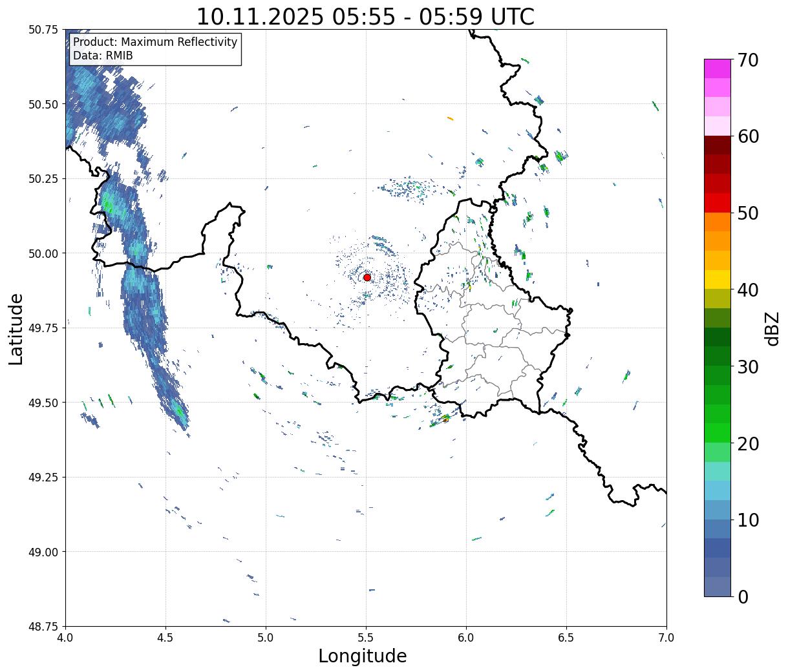Click the latitude tick label '49.50'

[x=43, y=403]
